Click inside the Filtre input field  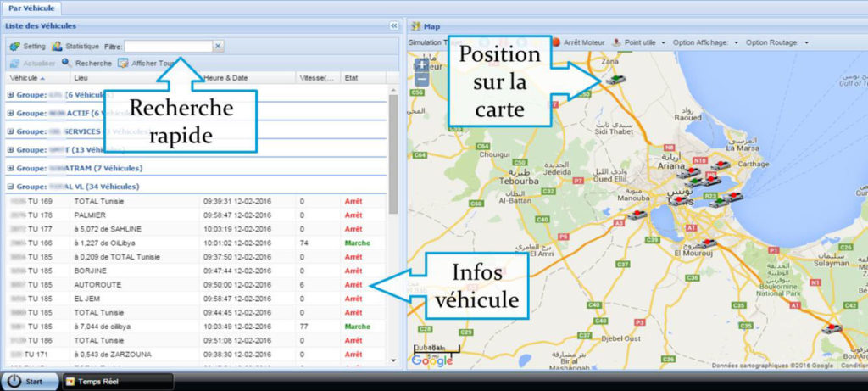coord(168,46)
